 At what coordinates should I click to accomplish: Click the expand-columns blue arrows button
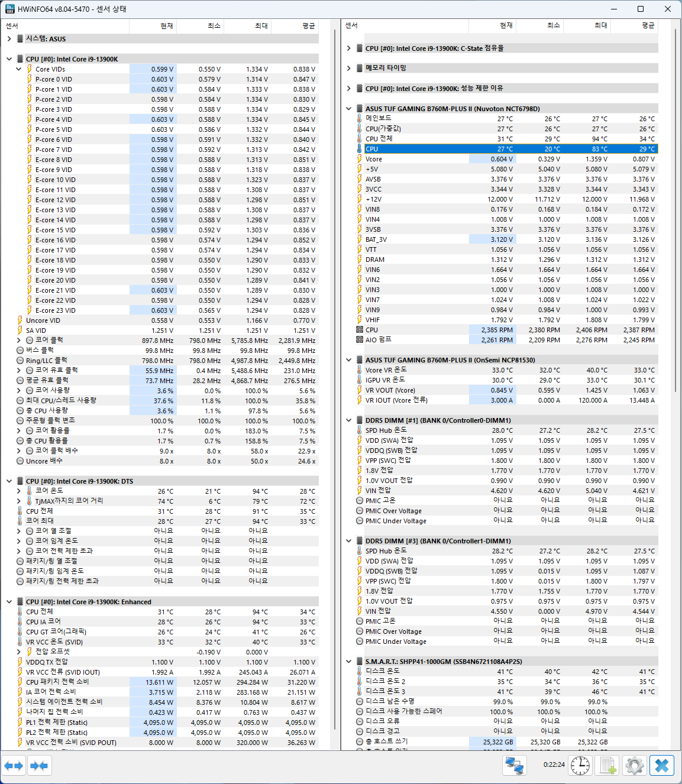click(x=14, y=766)
